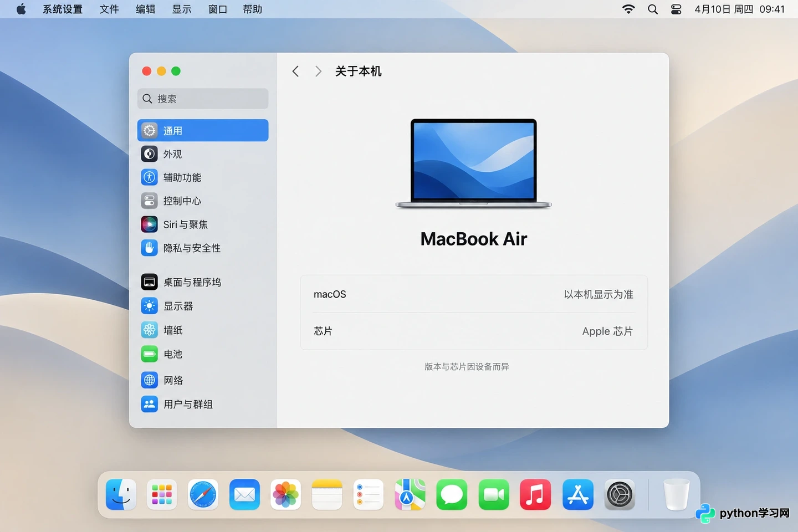Launch Photos from the Dock

click(285, 494)
